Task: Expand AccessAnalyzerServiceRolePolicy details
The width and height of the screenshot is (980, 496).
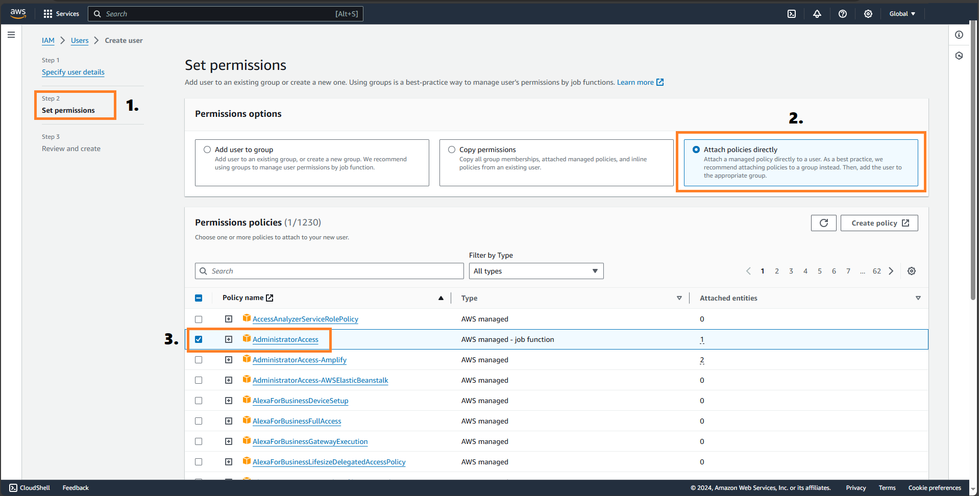Action: pos(229,319)
